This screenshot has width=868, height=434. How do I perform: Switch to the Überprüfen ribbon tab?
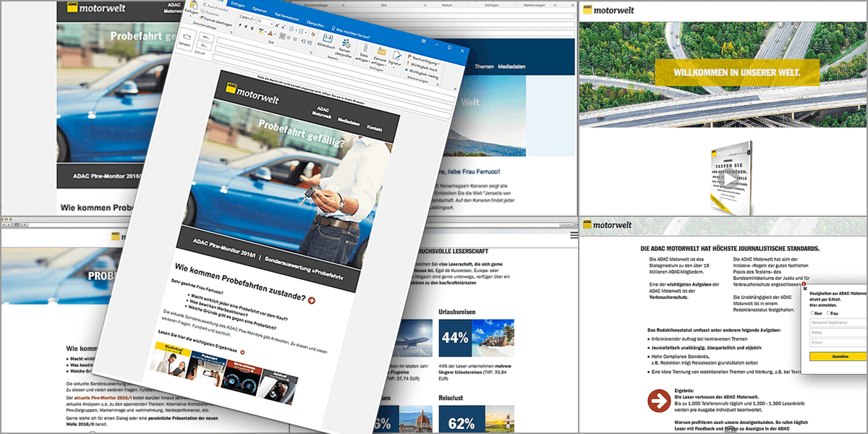coord(315,23)
